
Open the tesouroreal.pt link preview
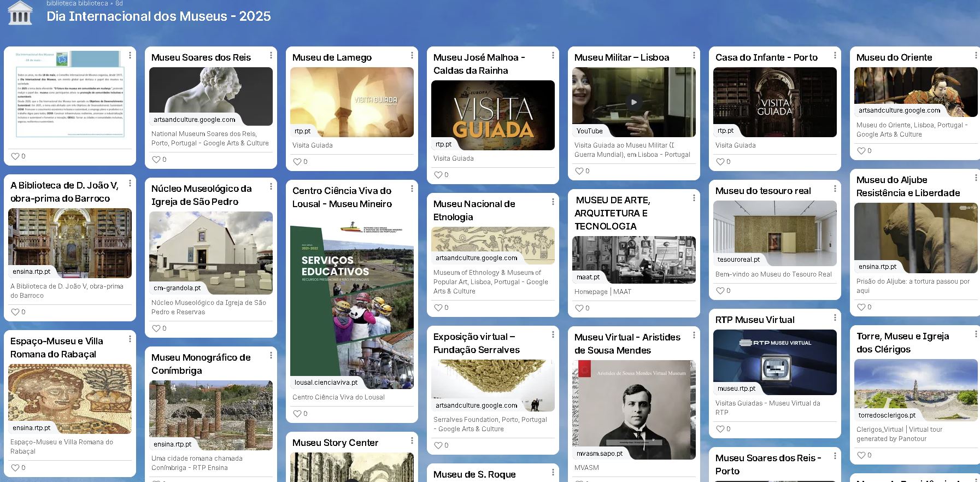(775, 233)
